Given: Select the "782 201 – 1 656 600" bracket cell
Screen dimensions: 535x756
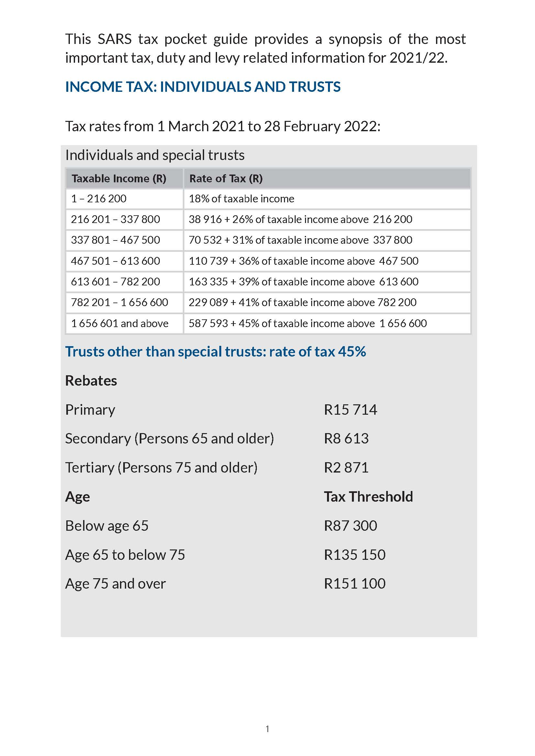Looking at the screenshot, I should (x=119, y=302).
